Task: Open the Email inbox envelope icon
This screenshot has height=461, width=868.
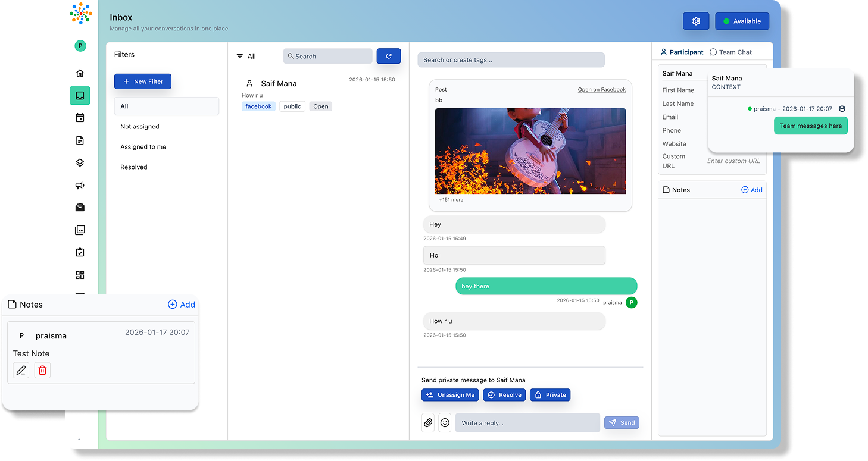Action: click(x=80, y=207)
